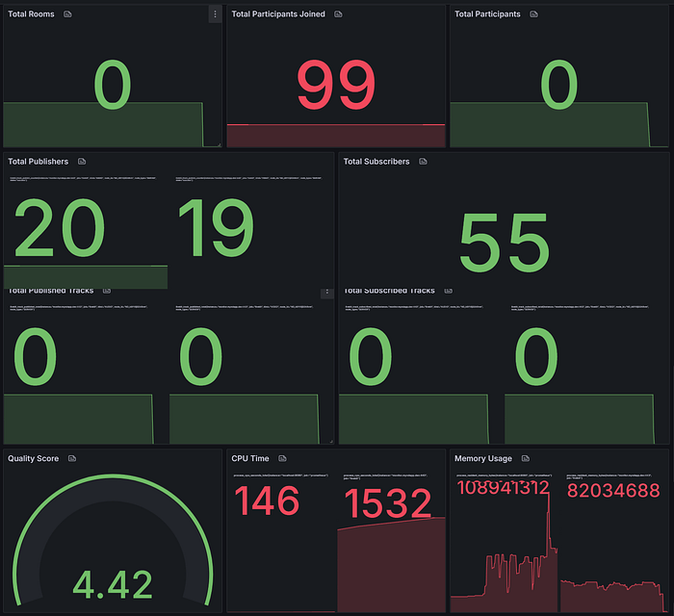
Task: Click the Total Publishers value 19
Action: pos(217,228)
